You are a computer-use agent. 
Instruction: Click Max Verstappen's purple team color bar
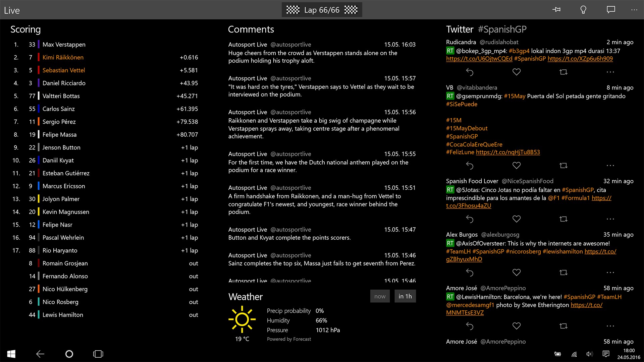(39, 45)
